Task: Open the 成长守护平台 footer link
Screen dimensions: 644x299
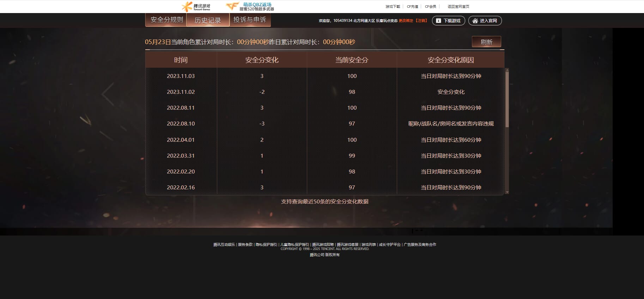Action: (x=390, y=245)
